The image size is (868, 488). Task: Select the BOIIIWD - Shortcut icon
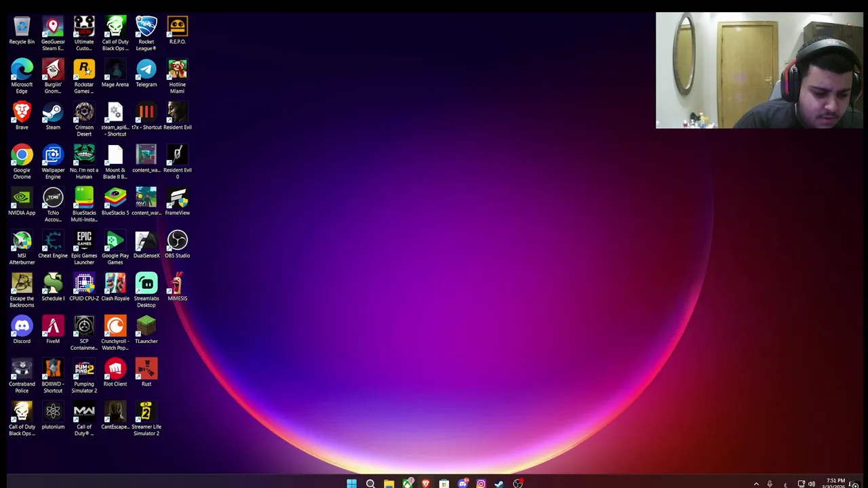point(53,375)
